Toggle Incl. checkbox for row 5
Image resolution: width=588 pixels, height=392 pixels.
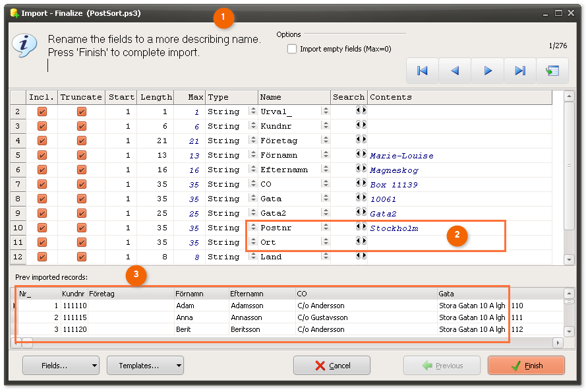pos(42,155)
